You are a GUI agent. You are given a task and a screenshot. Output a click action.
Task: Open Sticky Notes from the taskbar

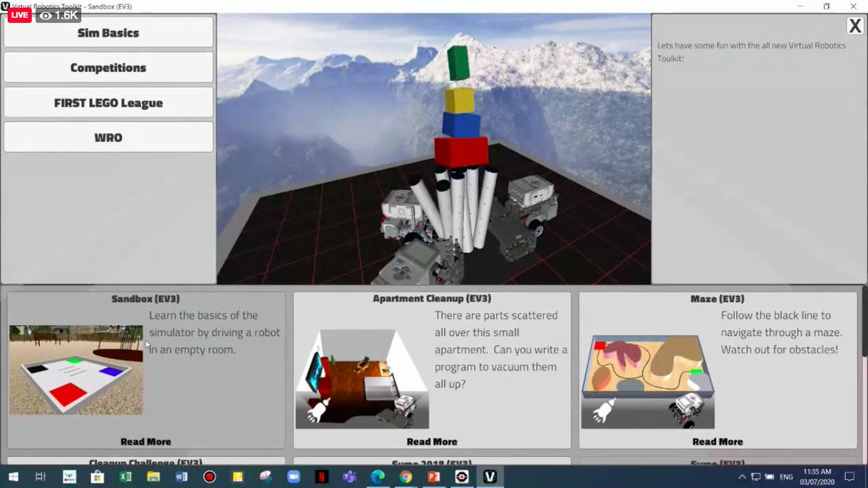coord(237,477)
